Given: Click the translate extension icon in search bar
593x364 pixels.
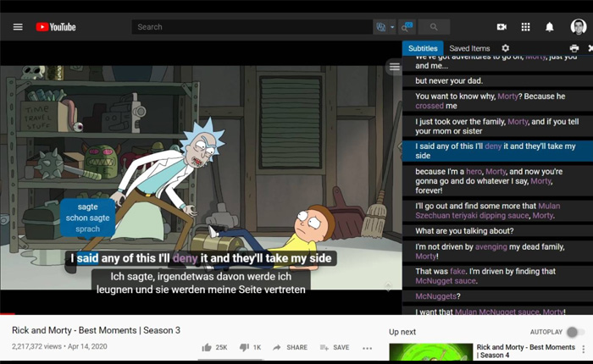Looking at the screenshot, I should pos(381,27).
